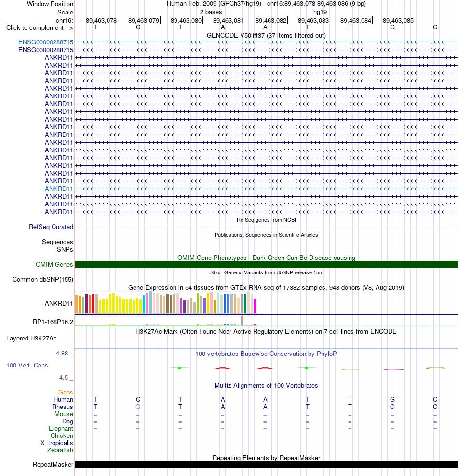458x476 pixels.
Task: Click the chr16:89,463,078-89,463,086 (9 bp) position text
Action: (316, 4)
